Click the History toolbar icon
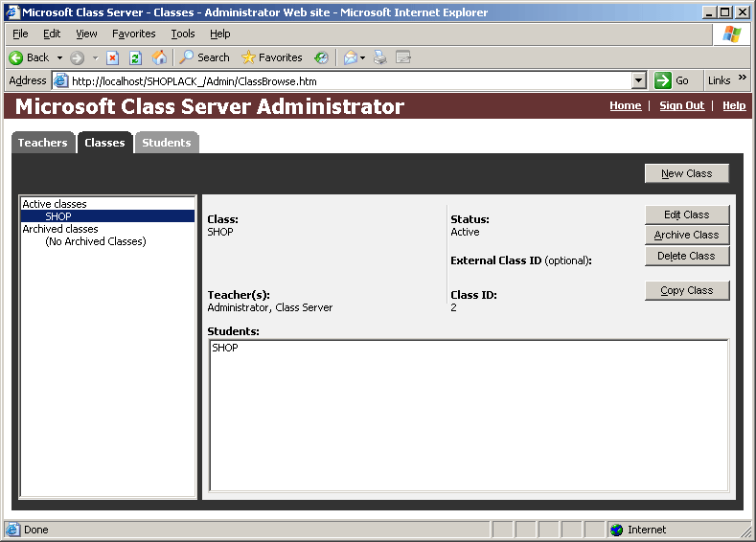Screen dimensions: 756x542 click(x=321, y=57)
